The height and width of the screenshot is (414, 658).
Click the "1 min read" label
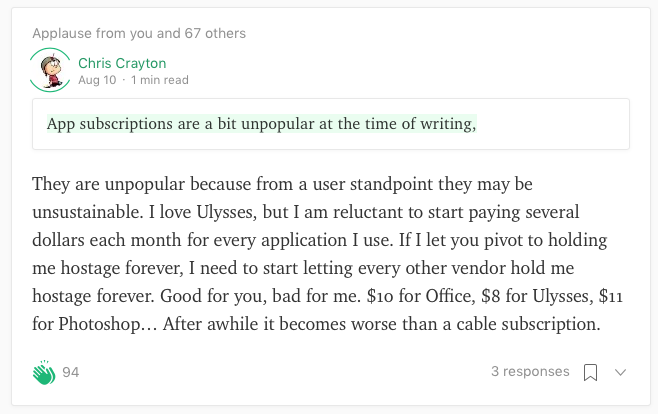158,80
